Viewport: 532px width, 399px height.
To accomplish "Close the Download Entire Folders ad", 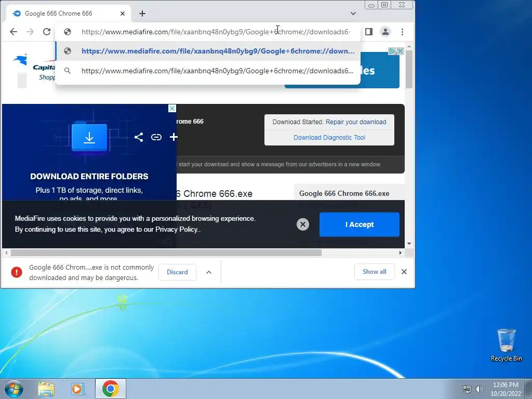I will point(172,108).
